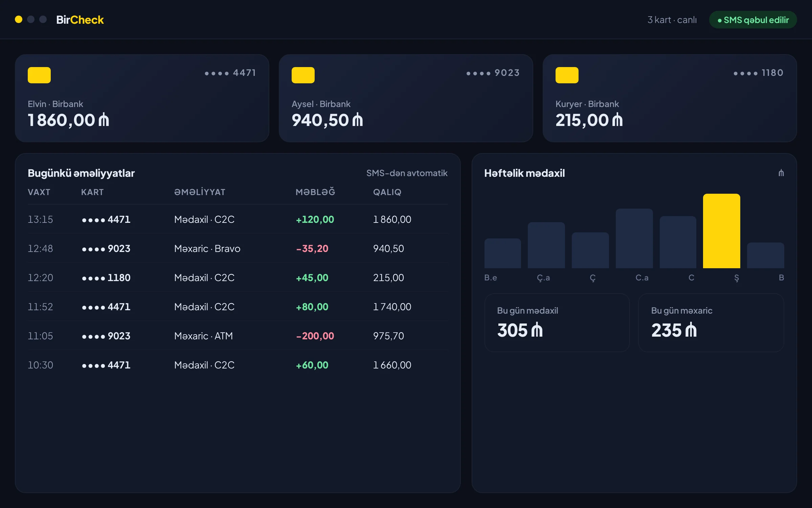Click the manat currency icon in Həftəlik mədaxil

(781, 173)
